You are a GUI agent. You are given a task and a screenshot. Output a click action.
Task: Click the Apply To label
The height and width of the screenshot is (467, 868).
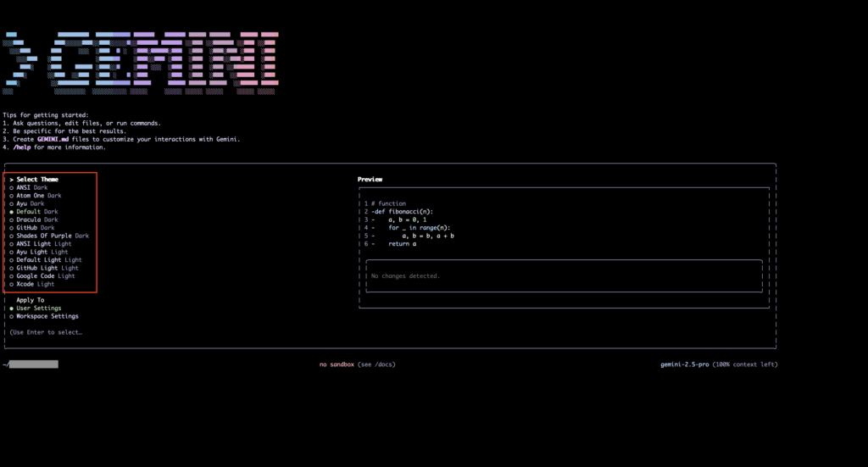pyautogui.click(x=30, y=300)
